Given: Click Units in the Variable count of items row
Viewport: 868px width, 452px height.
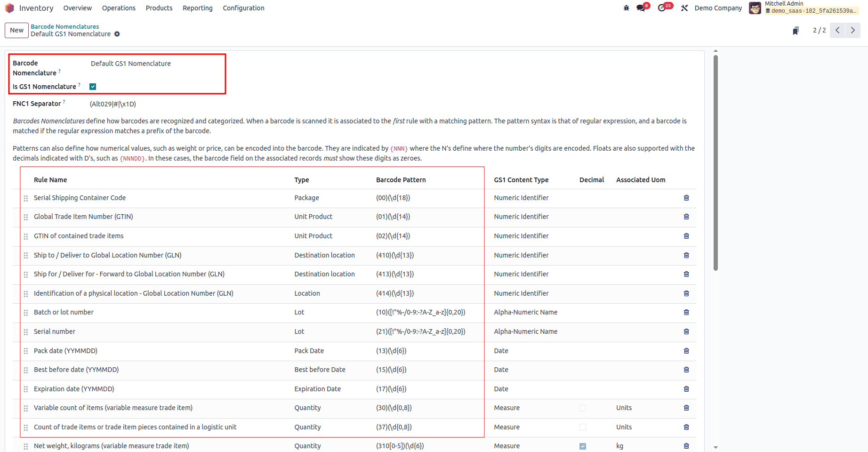Looking at the screenshot, I should click(x=624, y=408).
